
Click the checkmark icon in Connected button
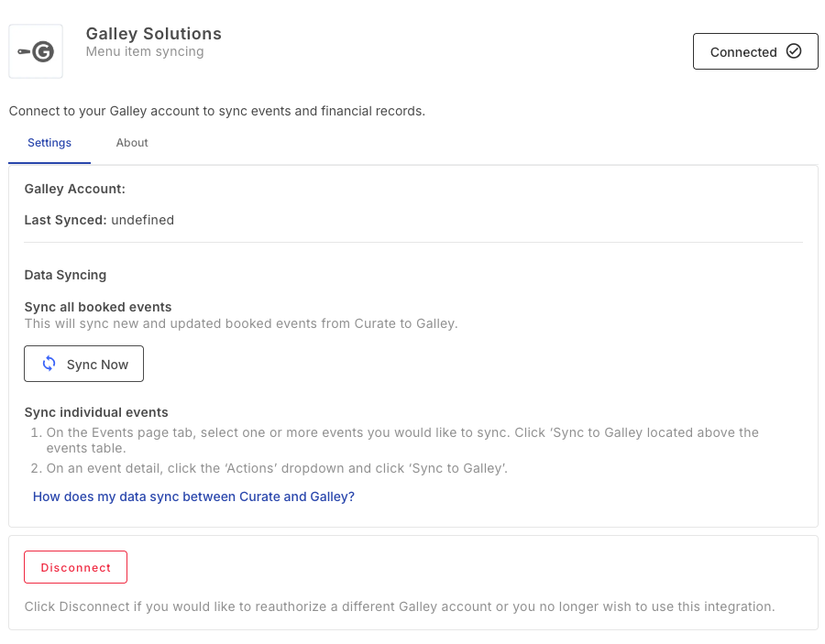(794, 51)
